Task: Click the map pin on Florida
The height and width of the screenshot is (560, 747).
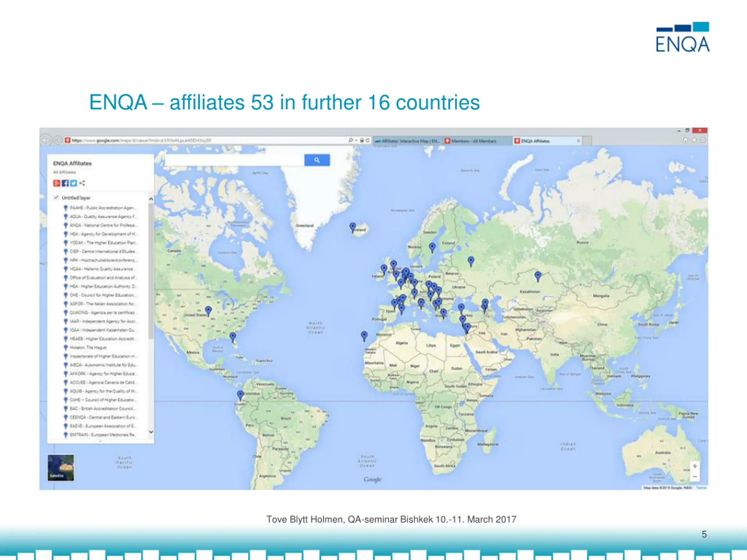Action: tap(233, 337)
